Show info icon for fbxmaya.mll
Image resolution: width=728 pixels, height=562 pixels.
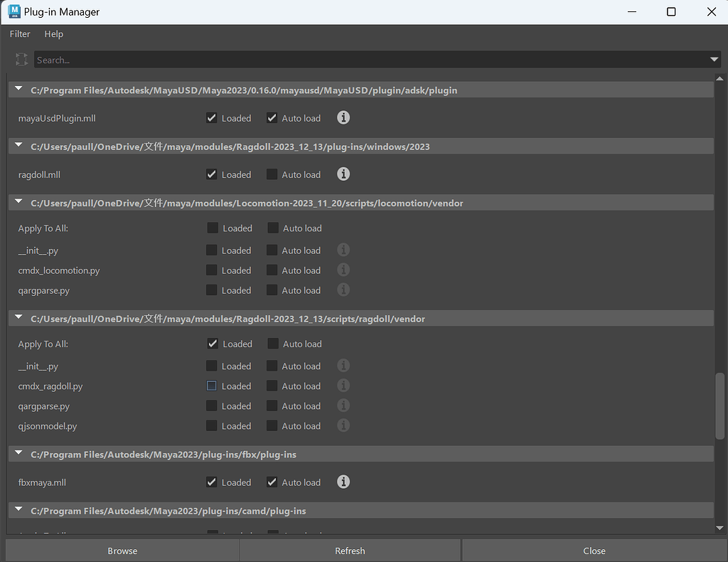[x=343, y=482]
